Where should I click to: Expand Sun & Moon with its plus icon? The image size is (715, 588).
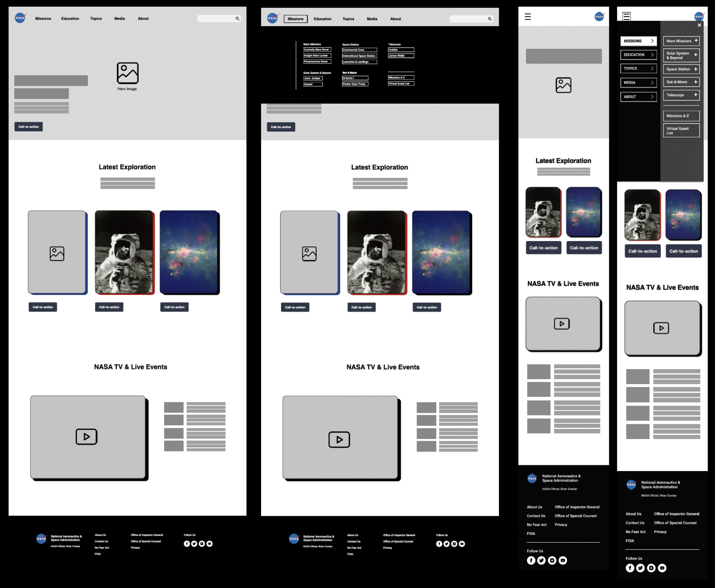tap(696, 82)
